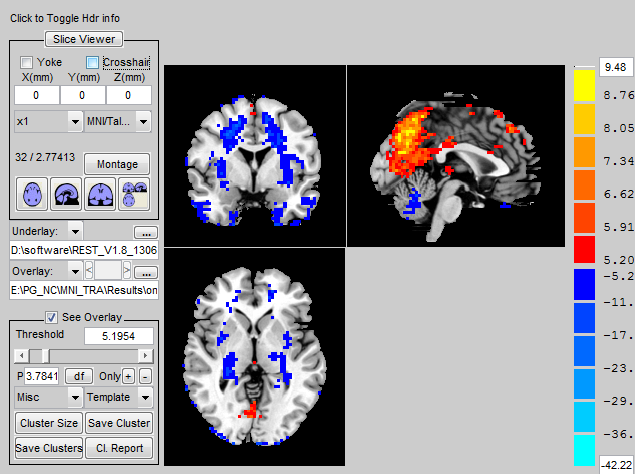Click the df button
Image resolution: width=635 pixels, height=474 pixels.
(79, 376)
